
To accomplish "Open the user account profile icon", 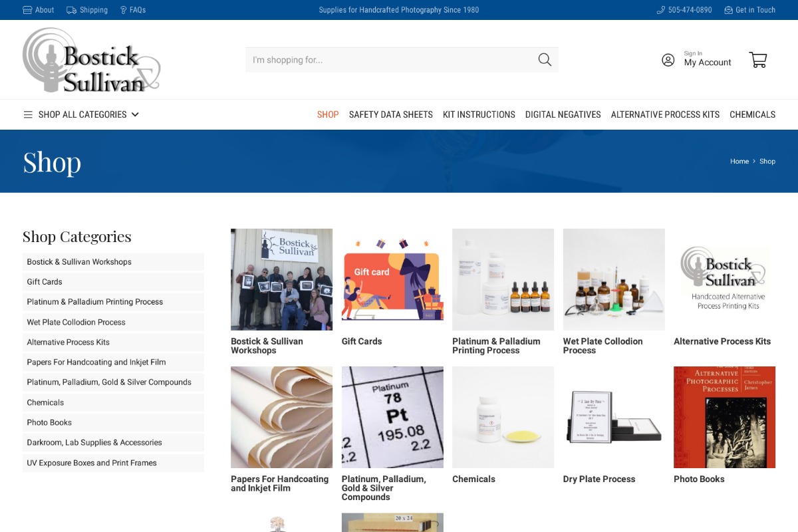I will (668, 60).
